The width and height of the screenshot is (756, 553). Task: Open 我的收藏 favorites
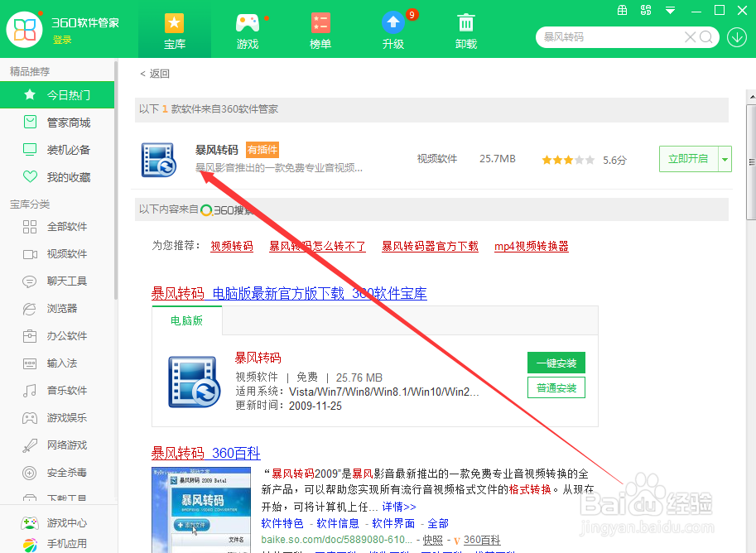click(57, 177)
